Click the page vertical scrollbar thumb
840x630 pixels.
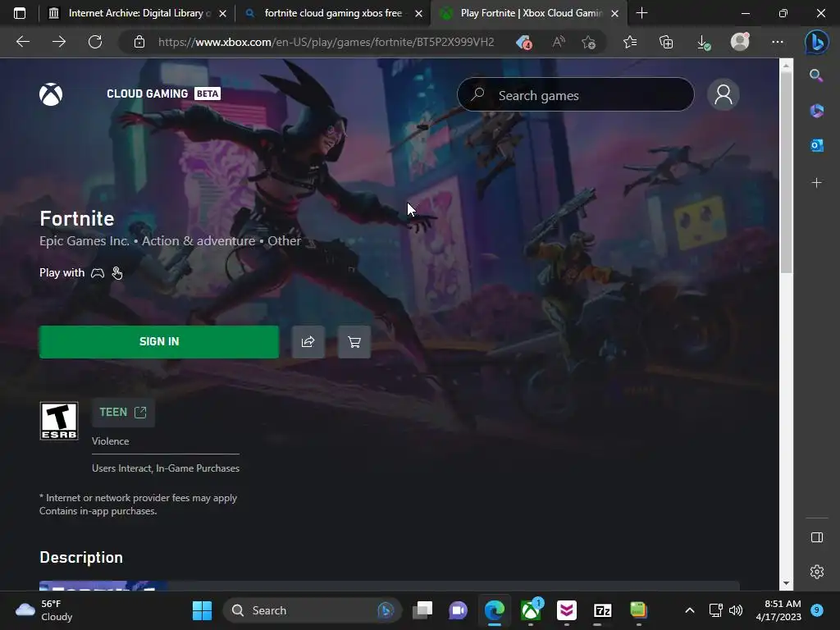tap(786, 171)
